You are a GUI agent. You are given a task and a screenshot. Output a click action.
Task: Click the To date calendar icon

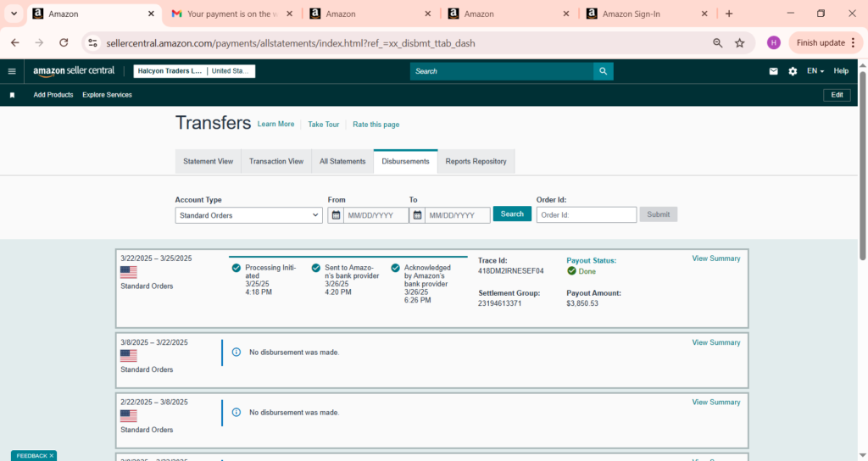(x=417, y=215)
